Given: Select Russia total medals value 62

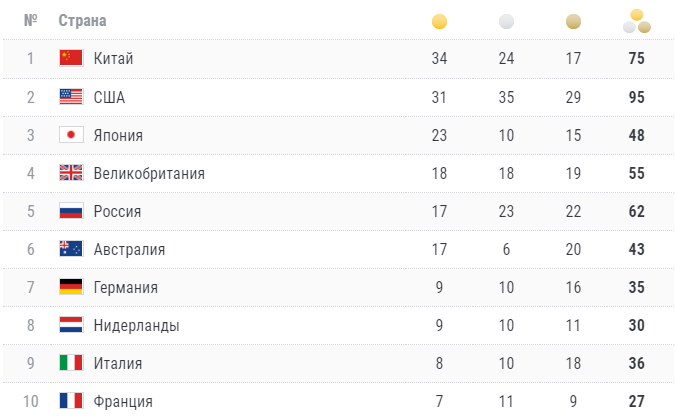Looking at the screenshot, I should pos(637,211).
